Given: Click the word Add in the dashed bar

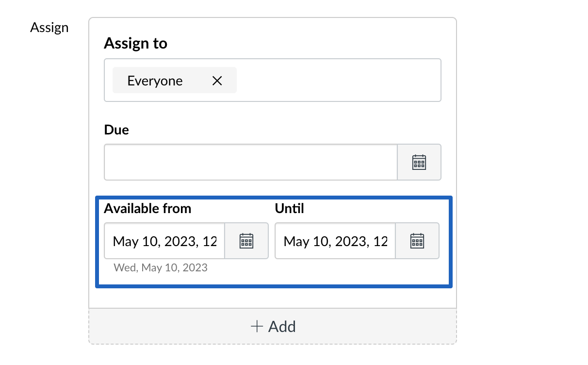Looking at the screenshot, I should click(x=282, y=326).
